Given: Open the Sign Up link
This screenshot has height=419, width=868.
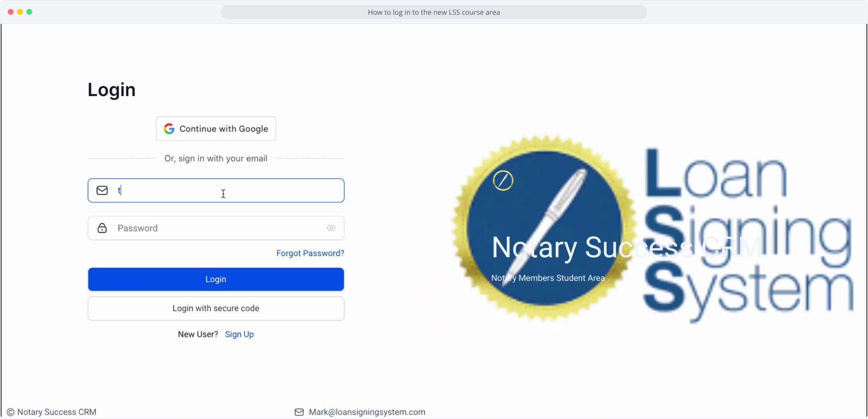Looking at the screenshot, I should click(239, 334).
